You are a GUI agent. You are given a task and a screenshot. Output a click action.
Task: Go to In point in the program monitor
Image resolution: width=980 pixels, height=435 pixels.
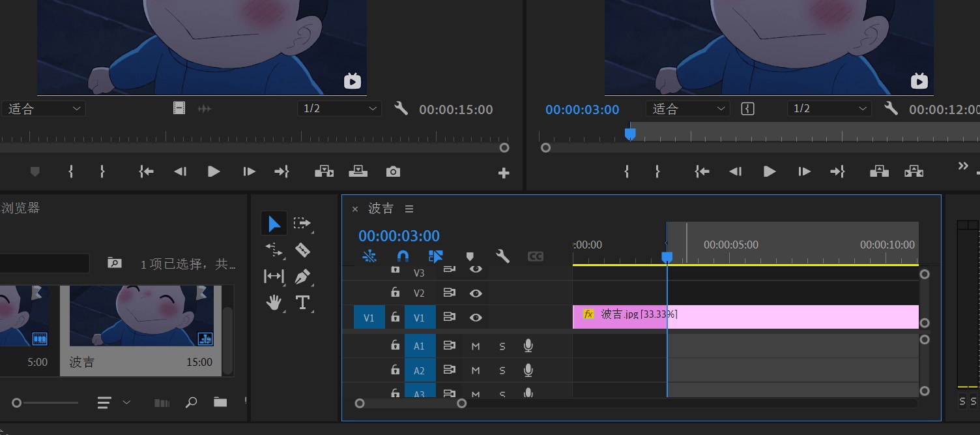point(702,172)
